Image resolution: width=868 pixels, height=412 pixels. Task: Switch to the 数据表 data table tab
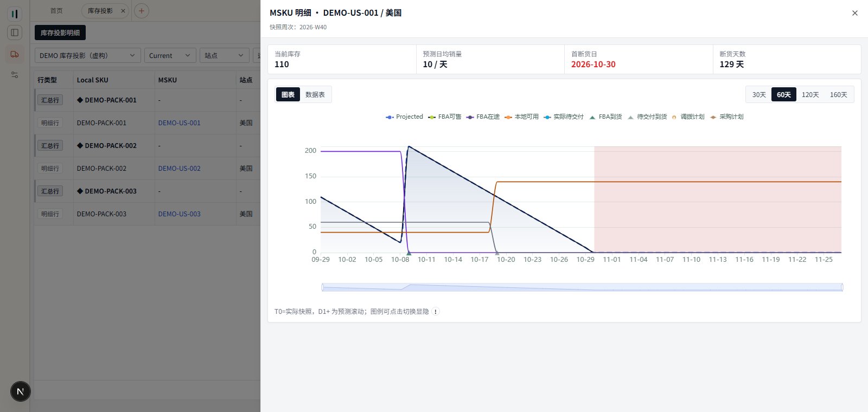pos(315,95)
